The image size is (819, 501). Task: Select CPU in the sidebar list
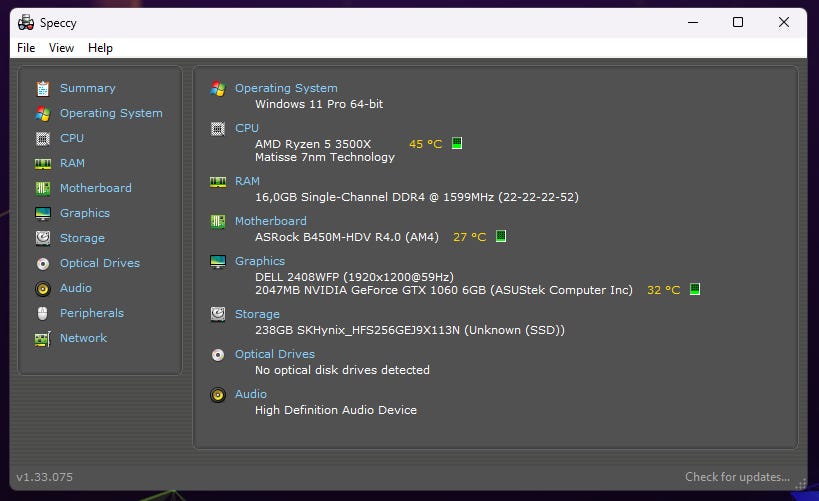[x=72, y=138]
